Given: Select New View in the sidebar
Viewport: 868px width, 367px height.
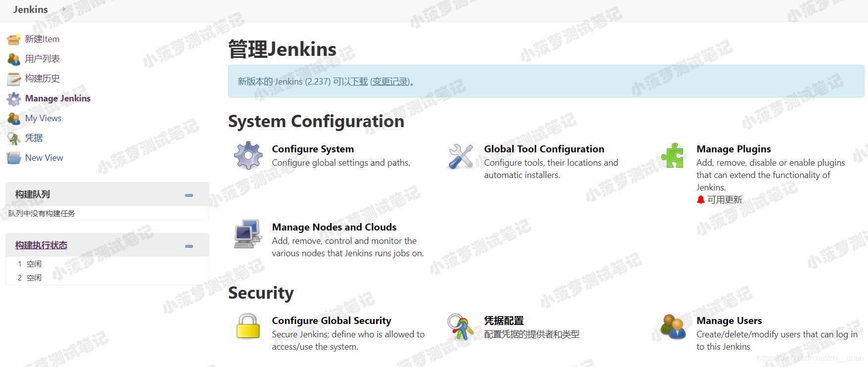Looking at the screenshot, I should (x=44, y=158).
